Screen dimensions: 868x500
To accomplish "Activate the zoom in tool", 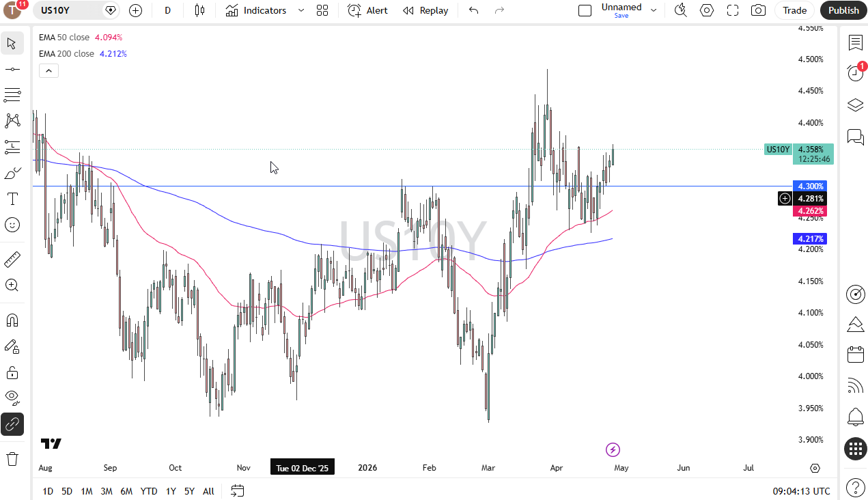I will tap(12, 286).
